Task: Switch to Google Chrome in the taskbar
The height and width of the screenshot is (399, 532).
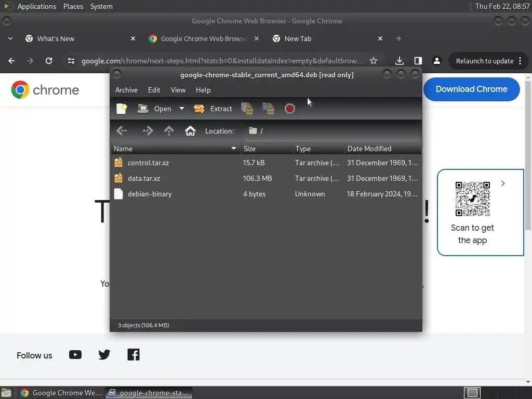Action: (x=61, y=393)
